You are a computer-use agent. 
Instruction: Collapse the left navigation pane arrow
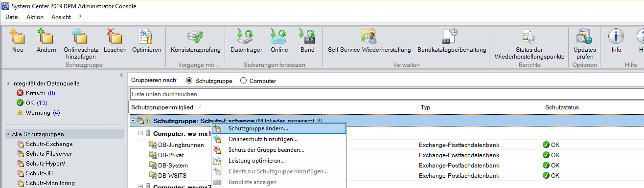coord(121,75)
